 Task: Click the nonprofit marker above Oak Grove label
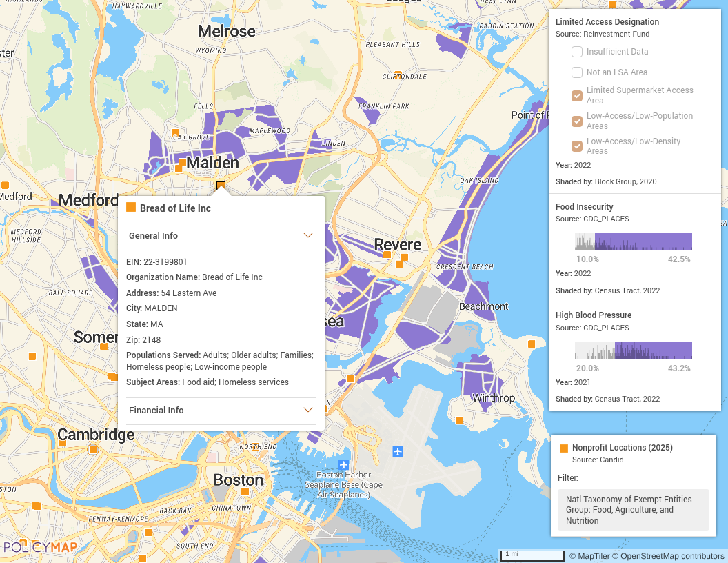(x=175, y=132)
